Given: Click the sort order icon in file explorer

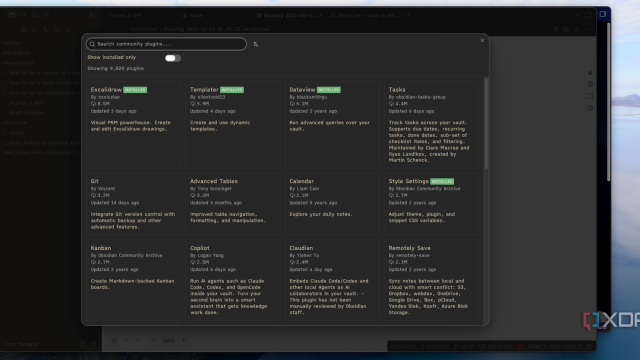Looking at the screenshot, I should [x=46, y=29].
